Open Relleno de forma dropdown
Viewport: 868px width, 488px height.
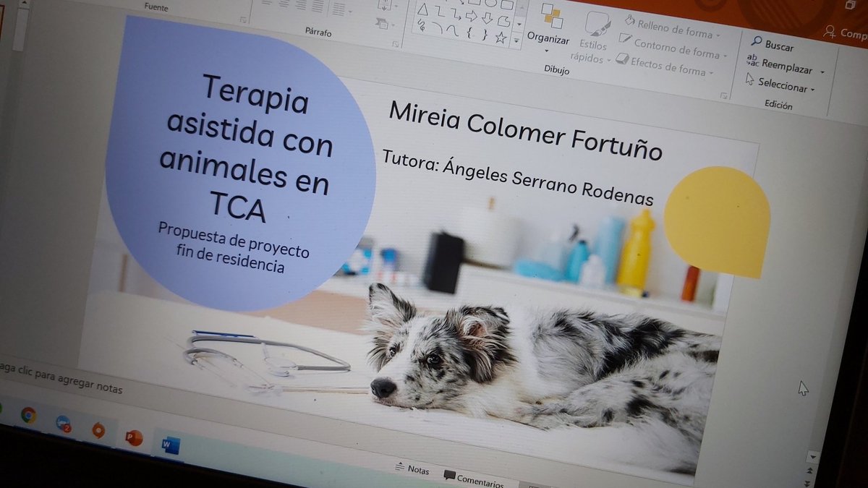[x=718, y=35]
